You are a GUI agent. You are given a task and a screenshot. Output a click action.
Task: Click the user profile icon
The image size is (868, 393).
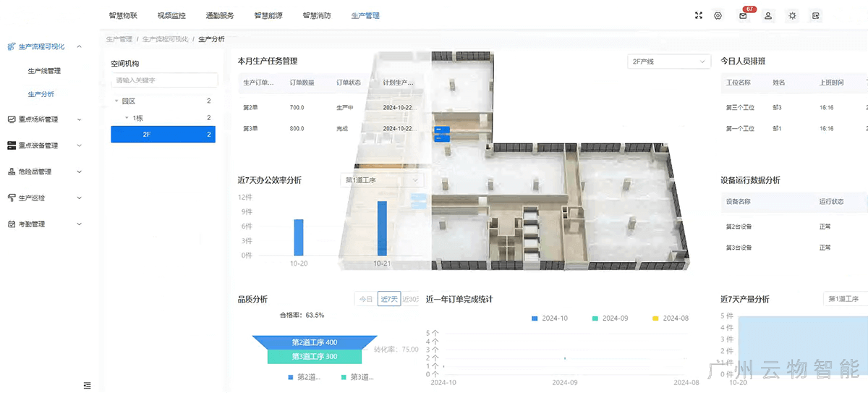pyautogui.click(x=768, y=15)
